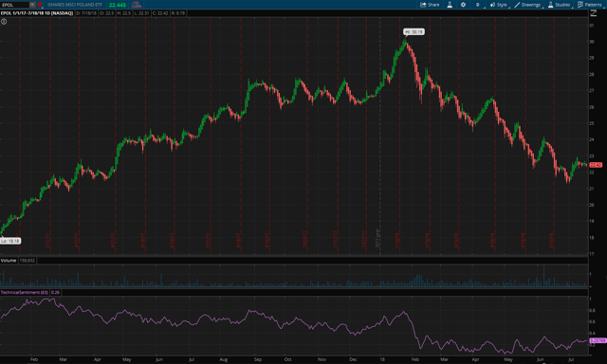The width and height of the screenshot is (607, 364).
Task: Click the Sep label on the time axis
Action: 258,359
